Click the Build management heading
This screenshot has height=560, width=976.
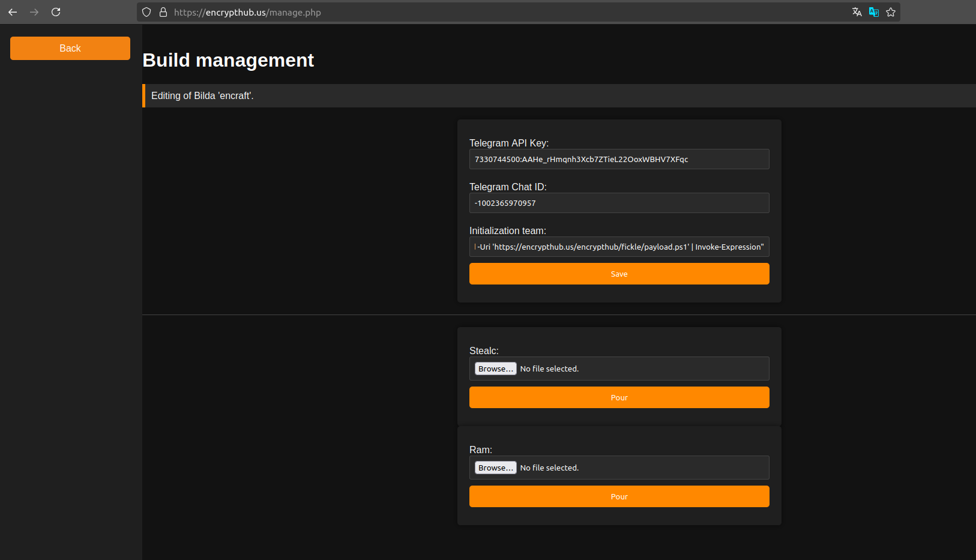[228, 60]
